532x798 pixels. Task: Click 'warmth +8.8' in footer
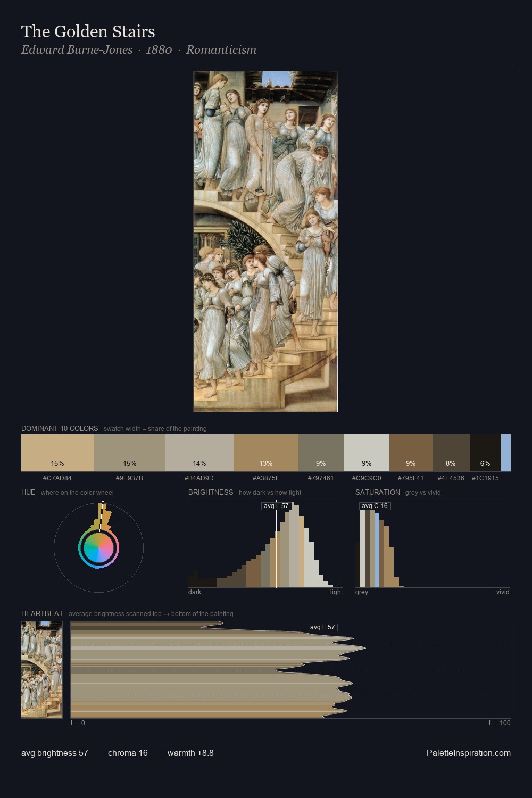click(x=190, y=753)
